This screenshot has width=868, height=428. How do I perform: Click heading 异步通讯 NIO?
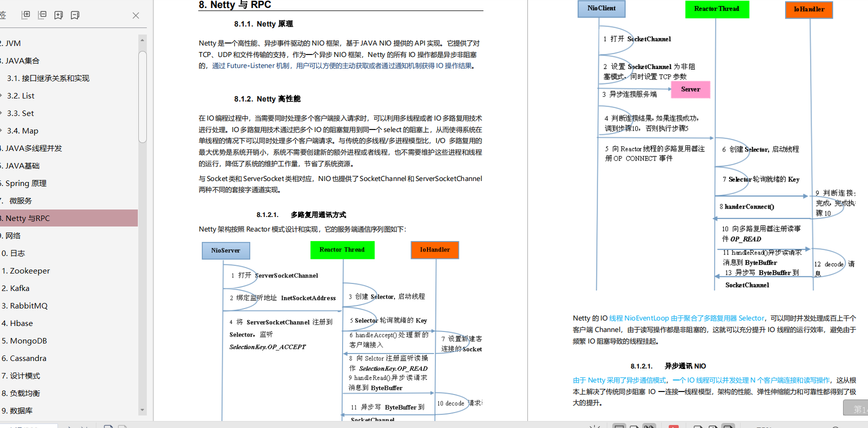point(685,366)
